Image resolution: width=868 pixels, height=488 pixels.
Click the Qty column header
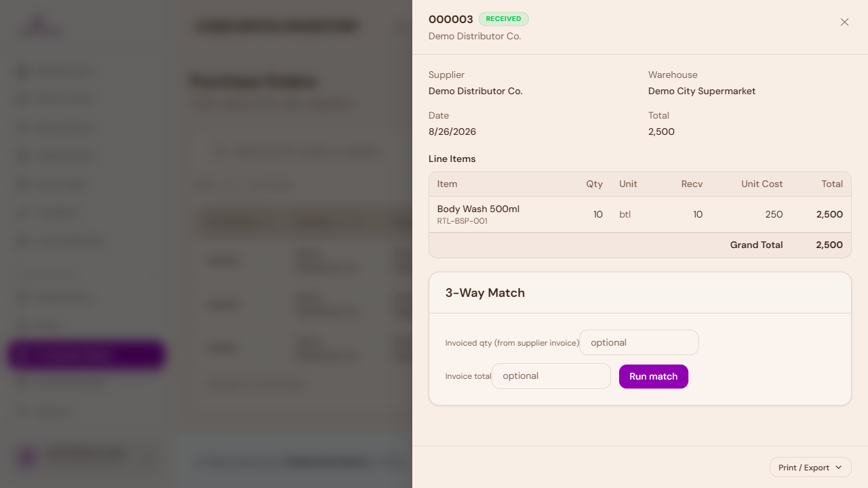pyautogui.click(x=595, y=184)
